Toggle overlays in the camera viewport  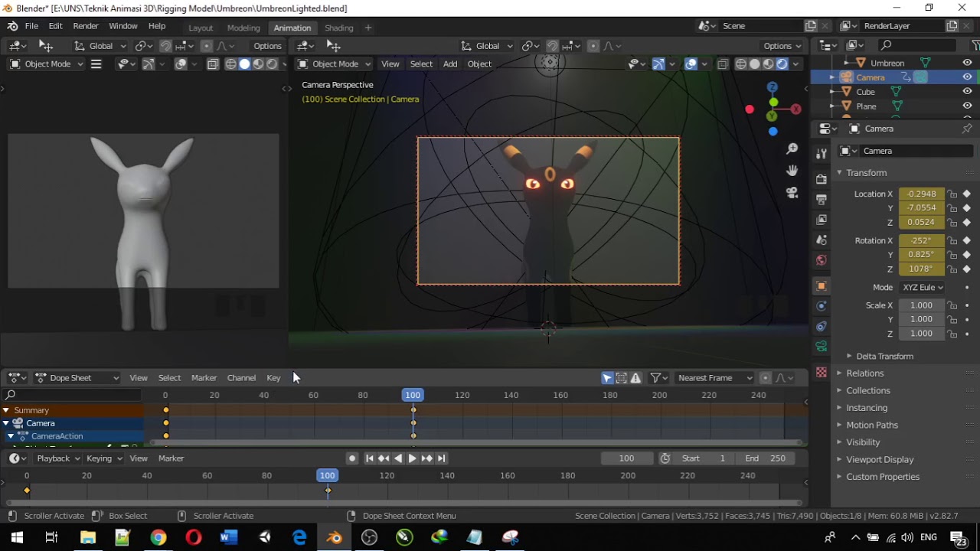[691, 64]
